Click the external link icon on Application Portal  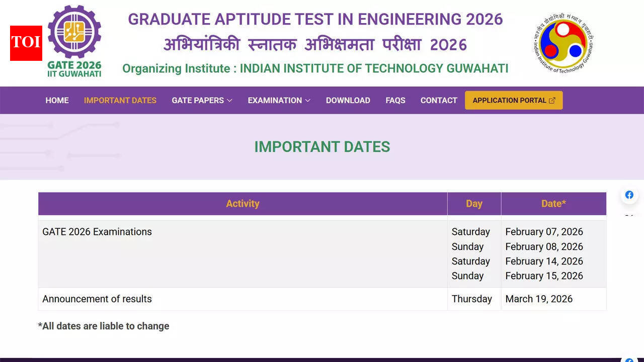552,101
